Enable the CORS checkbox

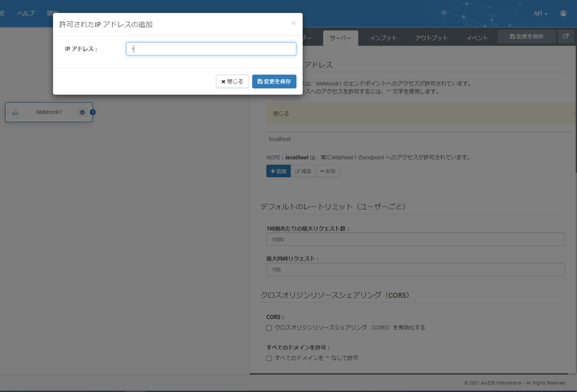click(x=269, y=328)
